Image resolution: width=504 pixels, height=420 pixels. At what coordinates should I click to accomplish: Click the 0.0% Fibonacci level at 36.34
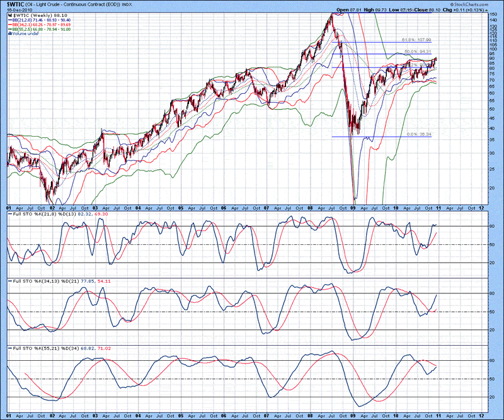419,134
